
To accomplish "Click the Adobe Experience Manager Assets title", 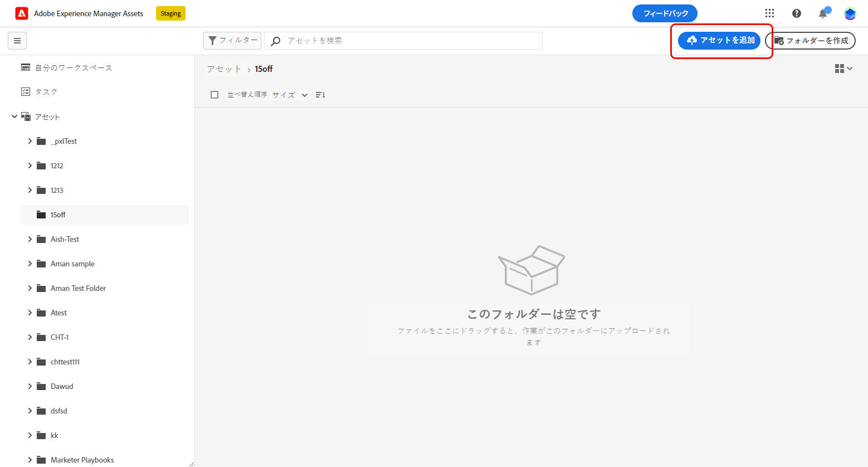I will point(89,13).
